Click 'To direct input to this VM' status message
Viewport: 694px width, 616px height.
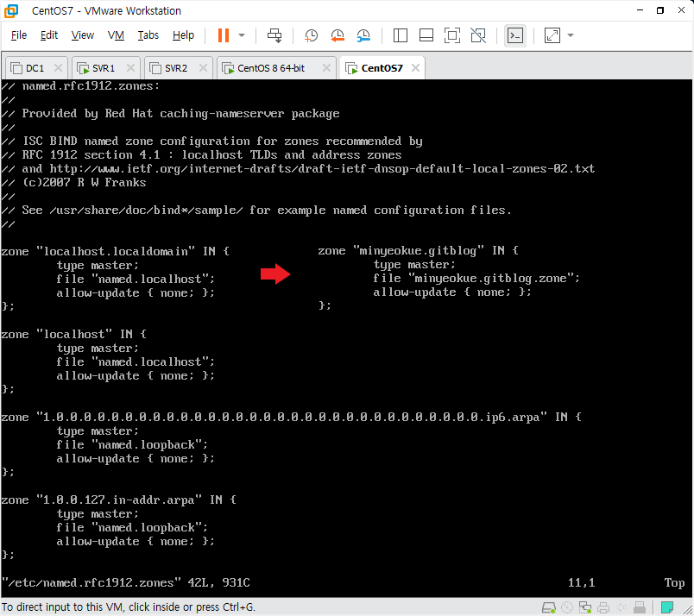point(129,607)
